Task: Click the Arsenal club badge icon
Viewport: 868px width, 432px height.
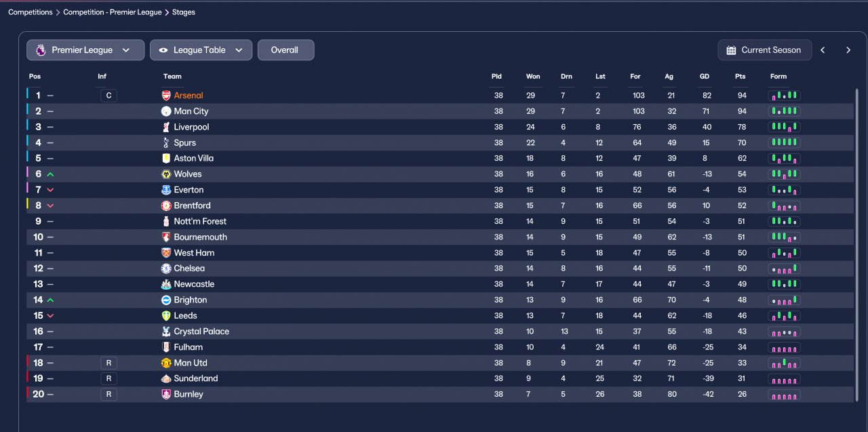Action: pyautogui.click(x=166, y=96)
